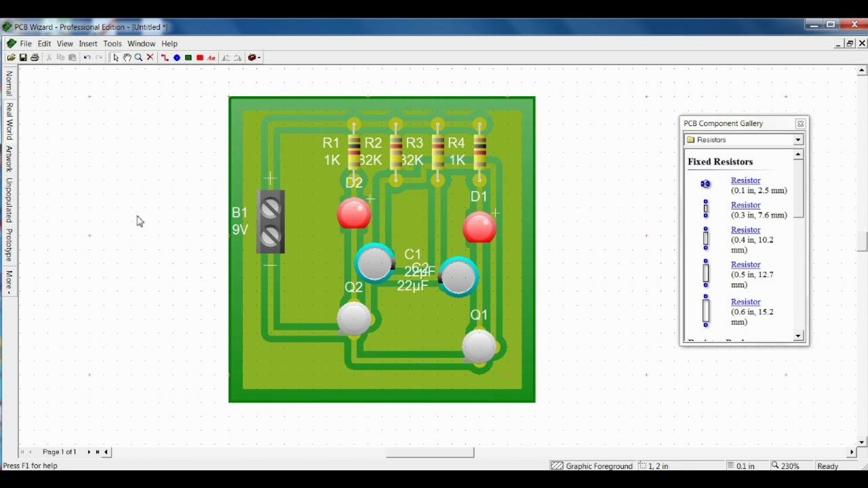The height and width of the screenshot is (488, 868).
Task: Select resistor R4 on the board
Action: [x=480, y=151]
